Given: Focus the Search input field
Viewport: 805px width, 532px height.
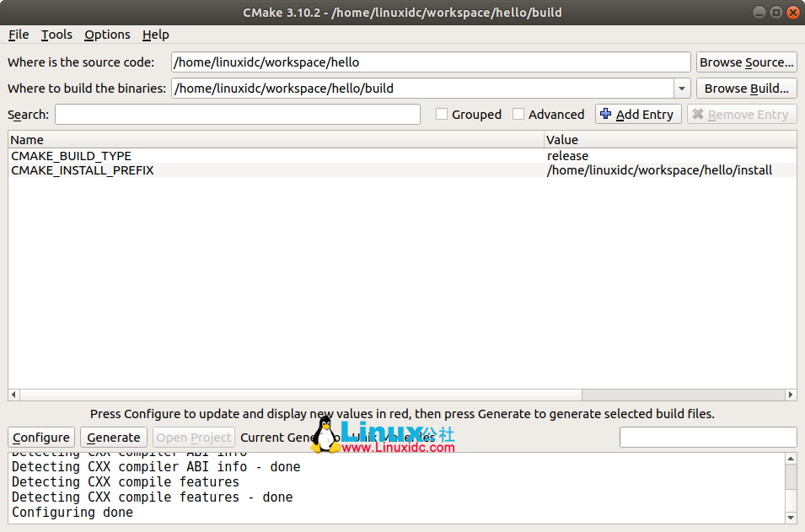Looking at the screenshot, I should pyautogui.click(x=238, y=115).
